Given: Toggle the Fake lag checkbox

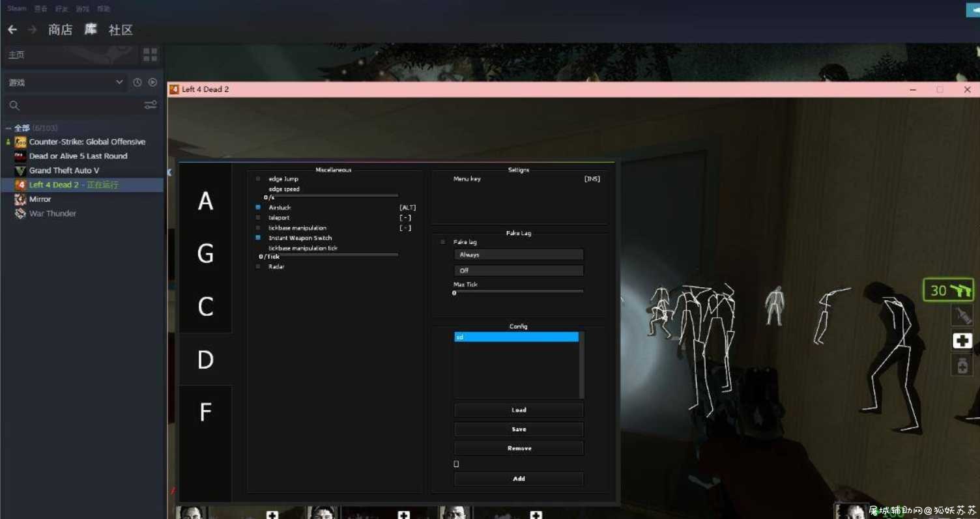Looking at the screenshot, I should (443, 242).
